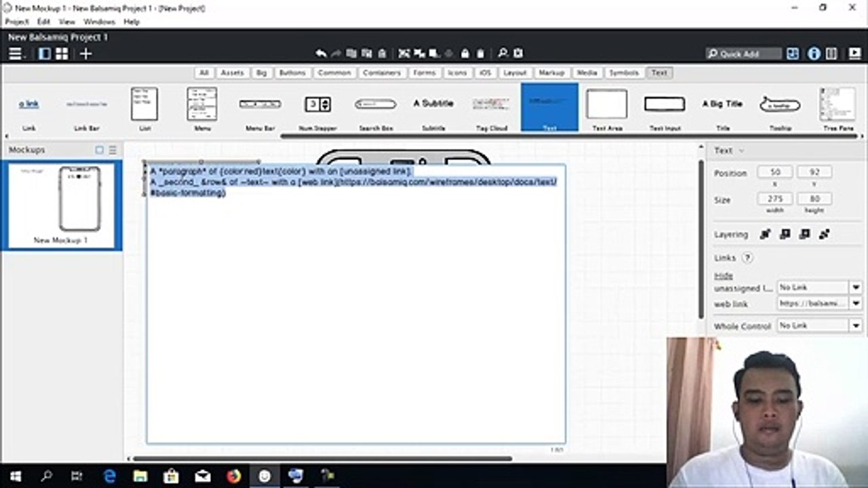Open the Windows menu
This screenshot has height=488, width=868.
(99, 22)
